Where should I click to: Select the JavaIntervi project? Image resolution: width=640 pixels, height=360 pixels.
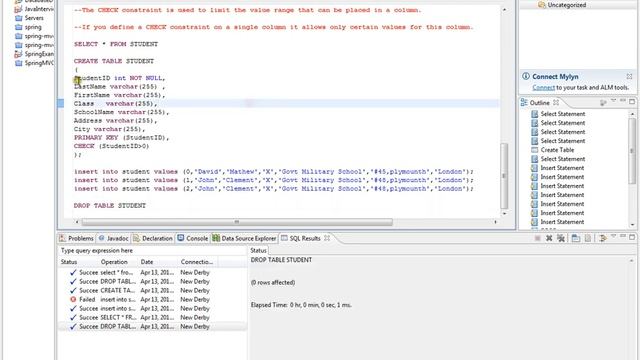coord(39,9)
